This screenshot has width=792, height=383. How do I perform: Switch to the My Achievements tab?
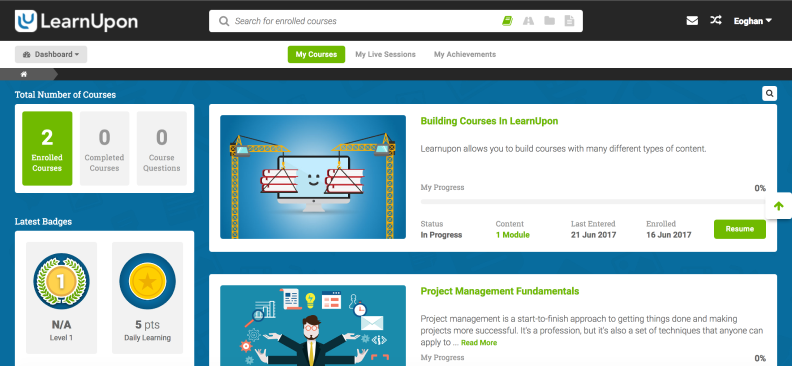465,55
